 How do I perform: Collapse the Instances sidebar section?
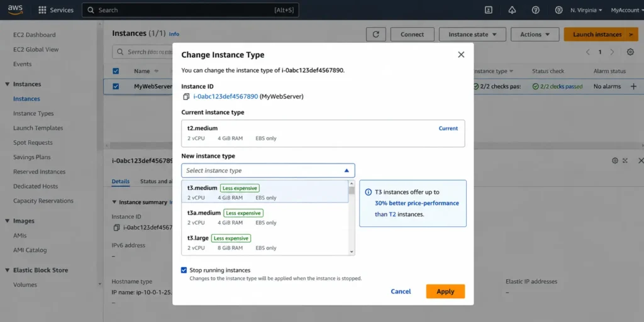click(x=8, y=84)
